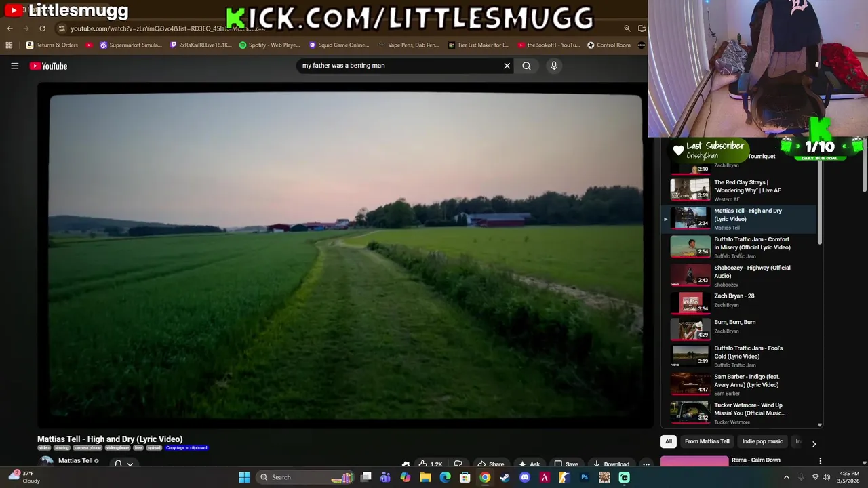868x488 pixels.
Task: Open Discord from the taskbar
Action: tap(524, 477)
